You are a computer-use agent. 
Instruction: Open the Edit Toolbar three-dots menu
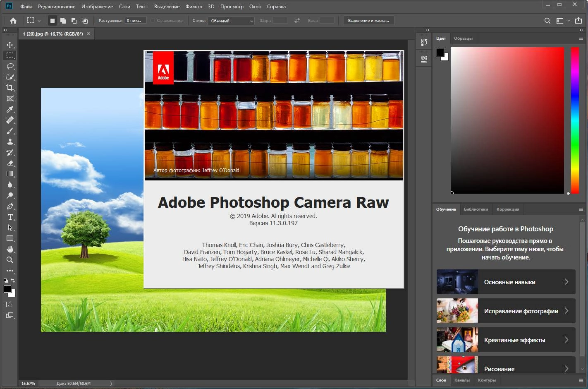click(x=10, y=271)
